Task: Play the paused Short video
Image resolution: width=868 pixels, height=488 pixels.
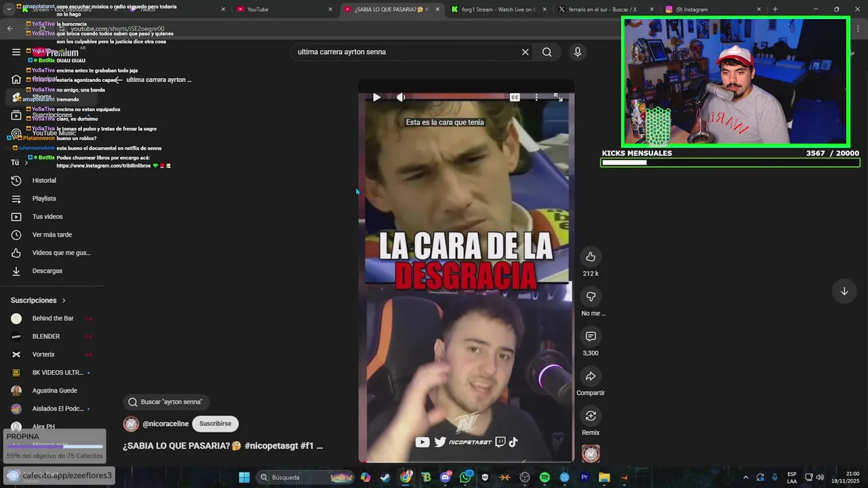Action: pos(376,97)
